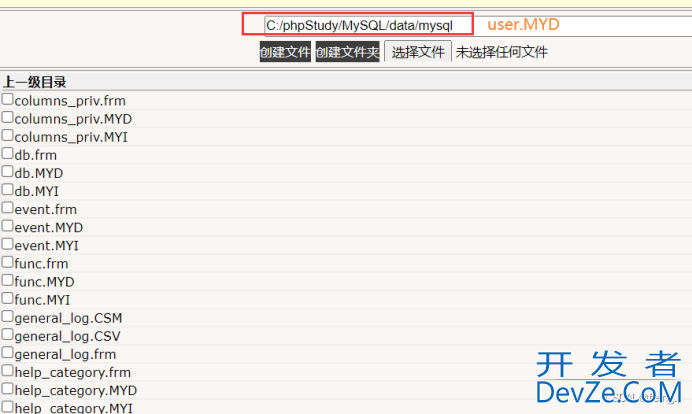
Task: Mark the func.MYD checkbox
Action: coord(7,280)
